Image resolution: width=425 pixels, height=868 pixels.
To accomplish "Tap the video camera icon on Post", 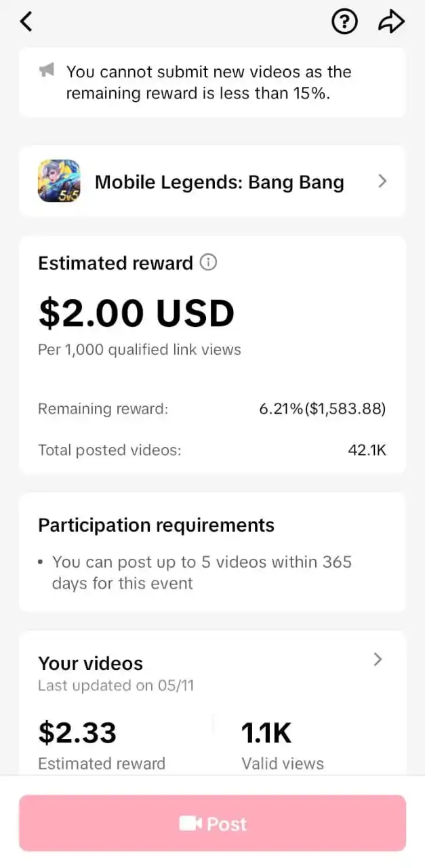I will [190, 823].
